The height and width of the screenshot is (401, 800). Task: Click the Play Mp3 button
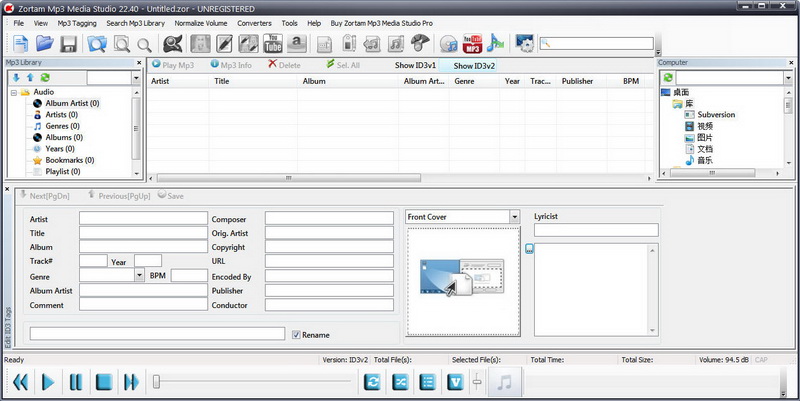click(x=173, y=65)
